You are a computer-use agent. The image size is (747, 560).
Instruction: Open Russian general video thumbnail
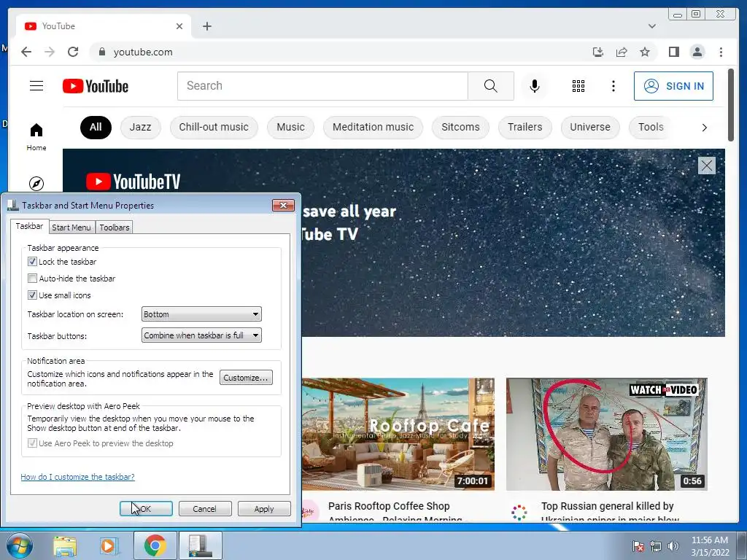click(x=606, y=434)
